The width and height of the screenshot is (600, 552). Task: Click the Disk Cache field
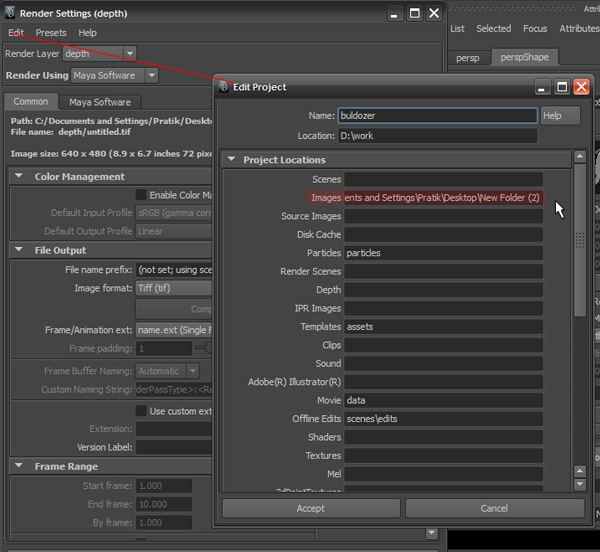coord(443,234)
